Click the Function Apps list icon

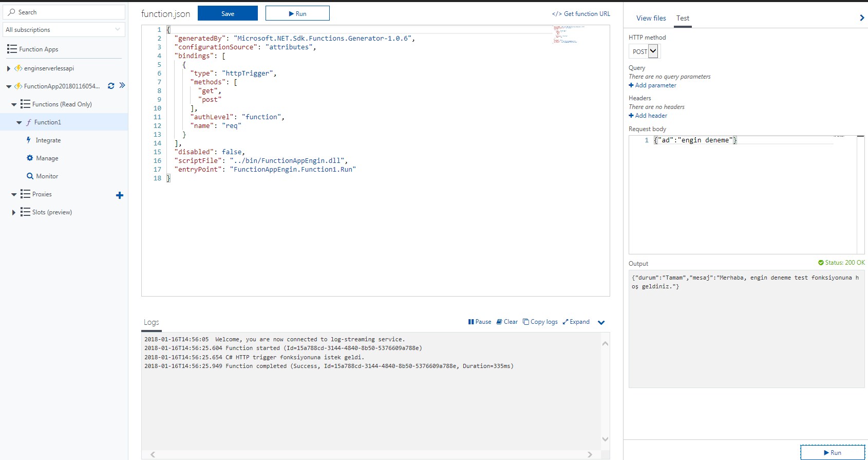pos(12,49)
